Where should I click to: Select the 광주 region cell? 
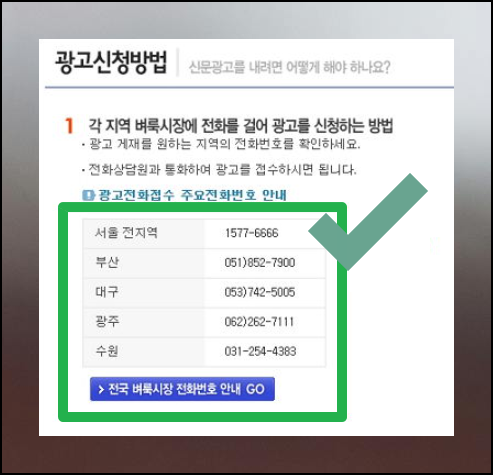click(x=143, y=322)
